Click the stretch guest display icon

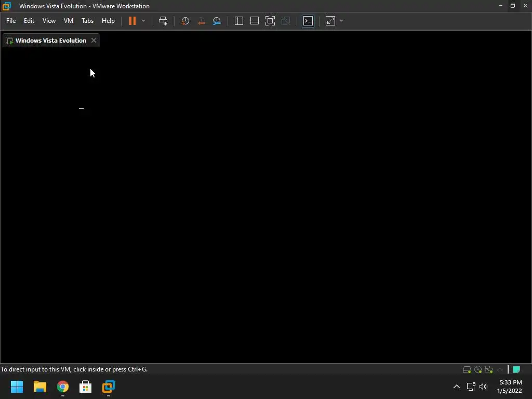point(330,21)
